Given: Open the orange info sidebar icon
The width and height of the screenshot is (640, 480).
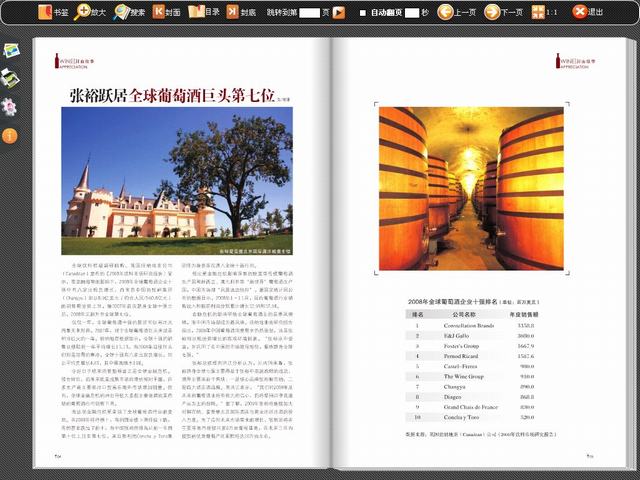Looking at the screenshot, I should pyautogui.click(x=10, y=136).
